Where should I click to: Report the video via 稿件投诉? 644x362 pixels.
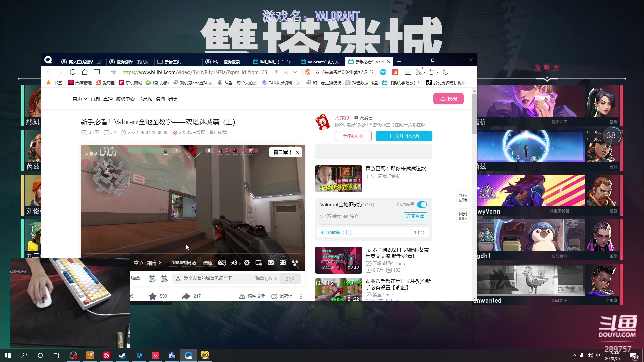(252, 296)
